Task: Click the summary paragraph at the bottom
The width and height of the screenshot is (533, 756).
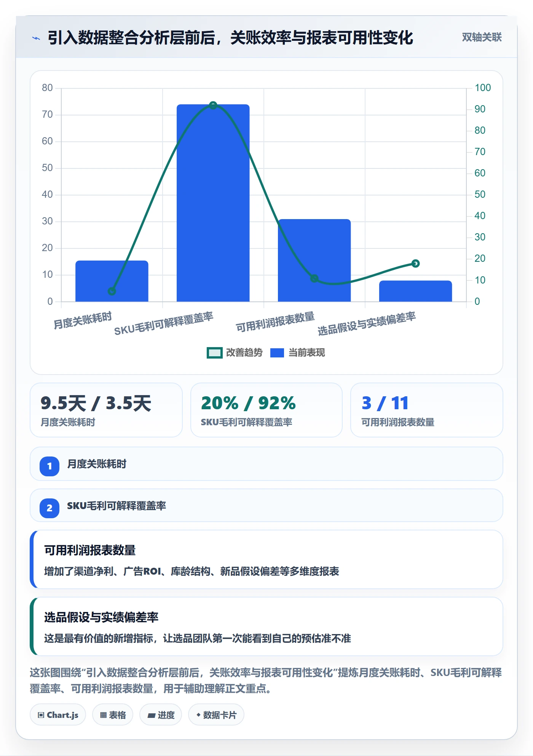Action: (x=266, y=681)
